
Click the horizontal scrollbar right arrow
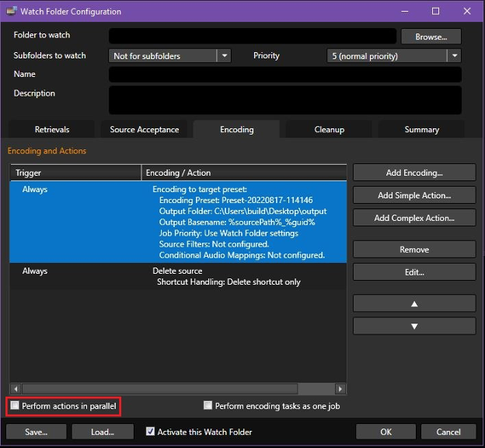[340, 389]
